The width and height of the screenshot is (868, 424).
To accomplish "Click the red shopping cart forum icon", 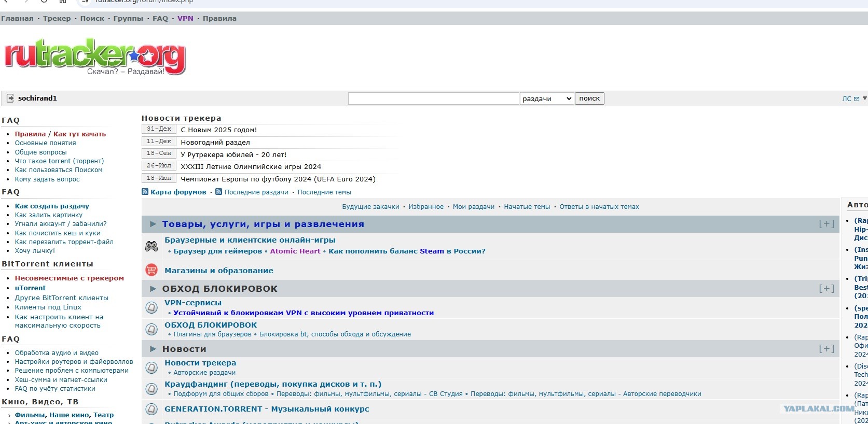I will click(x=151, y=270).
